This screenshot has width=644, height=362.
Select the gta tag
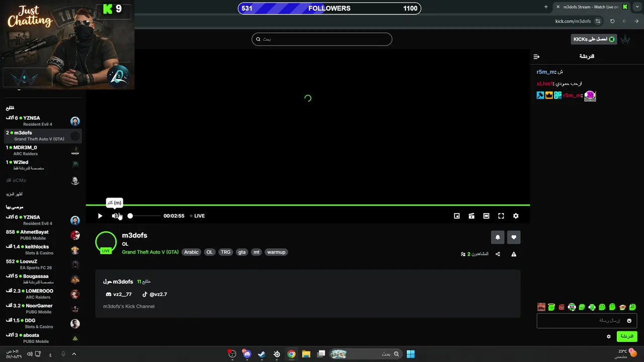[242, 252]
